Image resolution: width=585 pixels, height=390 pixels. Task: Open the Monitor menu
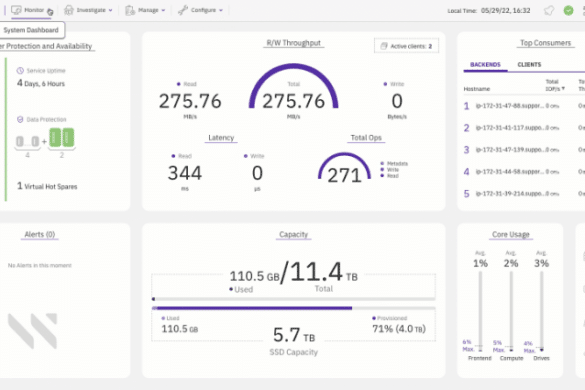[x=32, y=10]
